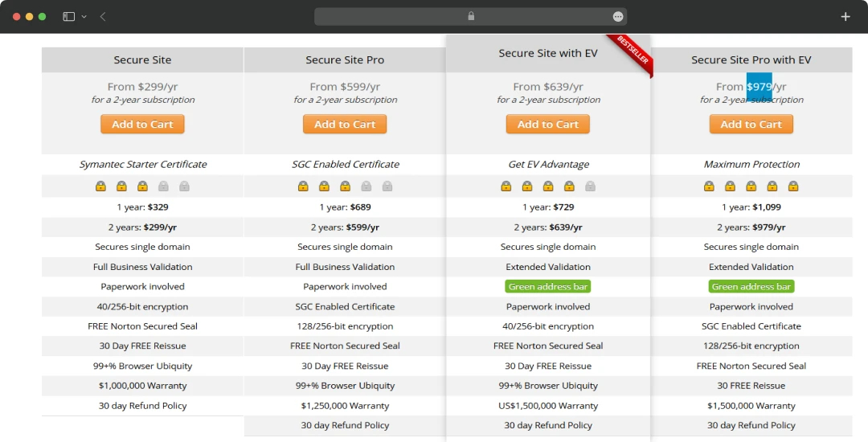Click '1 year: $729' row
This screenshot has height=442, width=868.
pos(548,207)
